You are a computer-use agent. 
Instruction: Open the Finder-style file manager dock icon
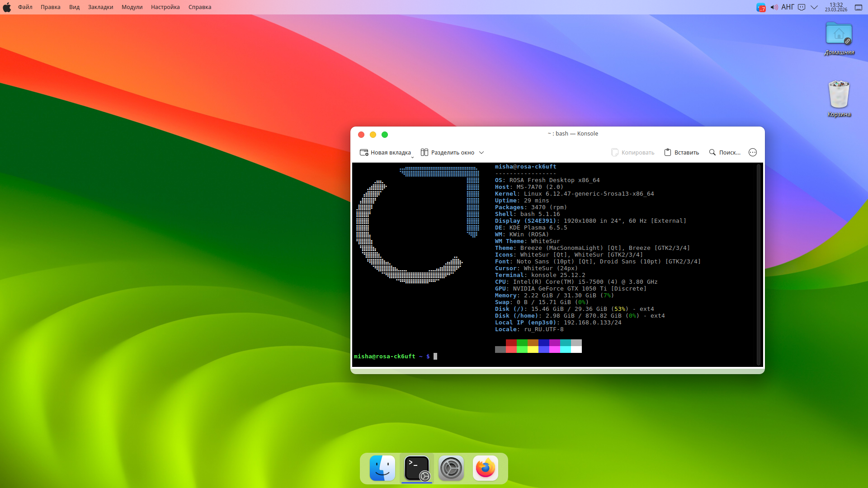pyautogui.click(x=382, y=468)
